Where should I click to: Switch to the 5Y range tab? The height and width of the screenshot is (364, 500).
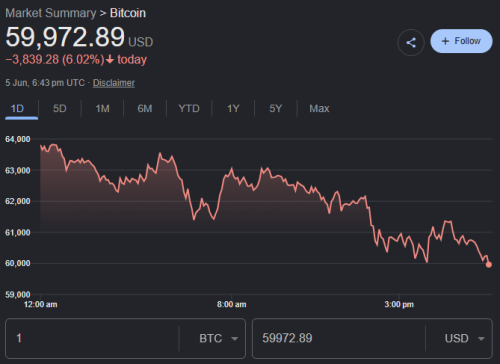[276, 108]
